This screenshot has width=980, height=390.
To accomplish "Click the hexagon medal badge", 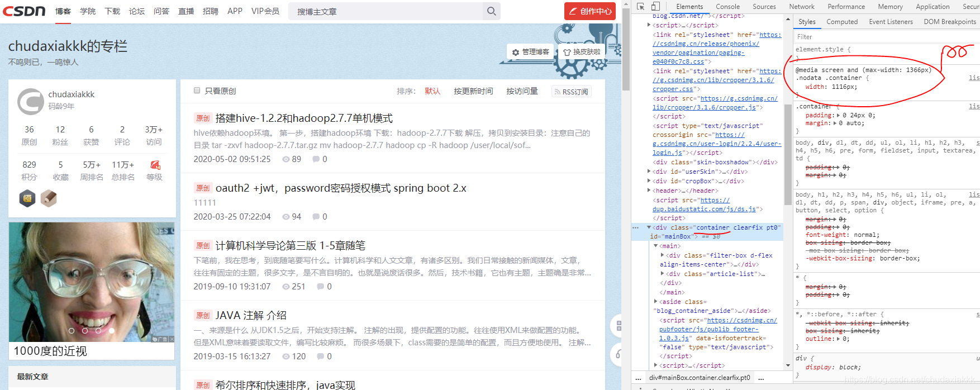I will click(27, 198).
